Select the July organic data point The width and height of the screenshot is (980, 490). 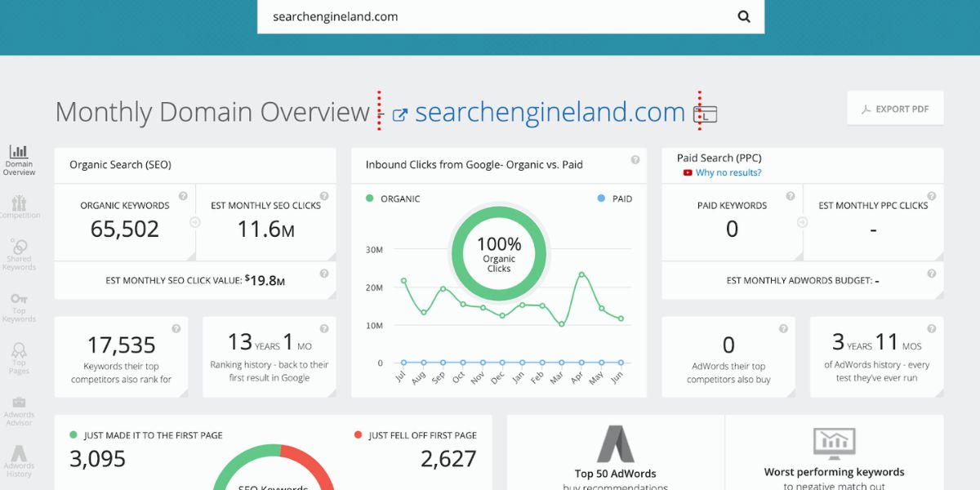pyautogui.click(x=403, y=280)
